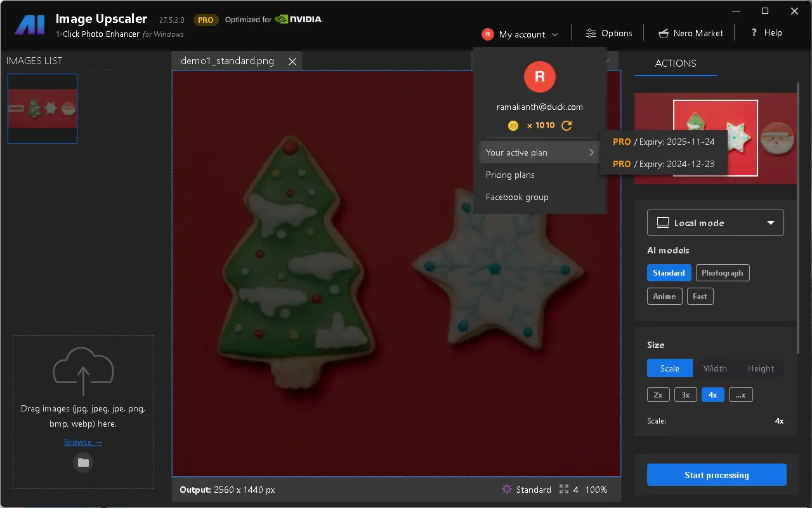
Task: Click the folder icon under Browse
Action: pos(83,462)
